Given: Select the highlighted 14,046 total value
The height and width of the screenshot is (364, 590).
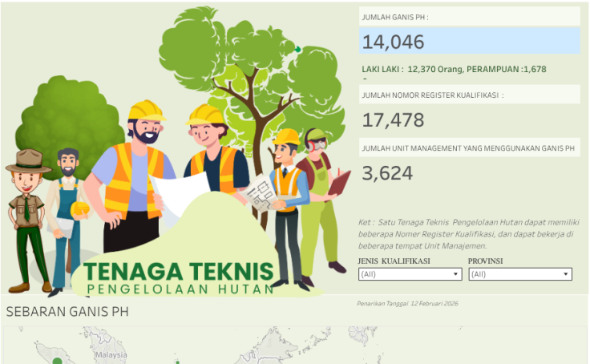Looking at the screenshot, I should 469,42.
